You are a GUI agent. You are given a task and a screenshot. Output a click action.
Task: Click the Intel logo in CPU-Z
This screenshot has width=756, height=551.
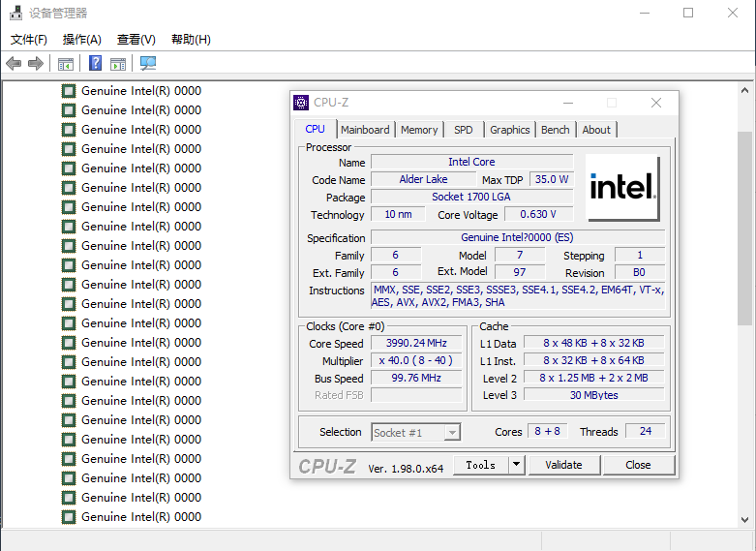pos(622,187)
